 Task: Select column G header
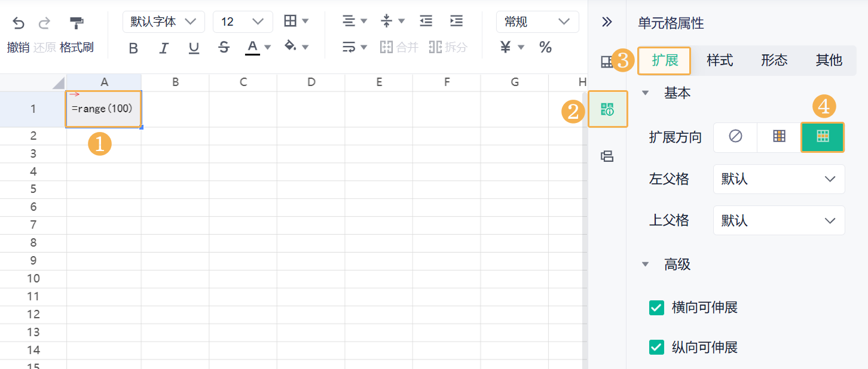coord(515,82)
